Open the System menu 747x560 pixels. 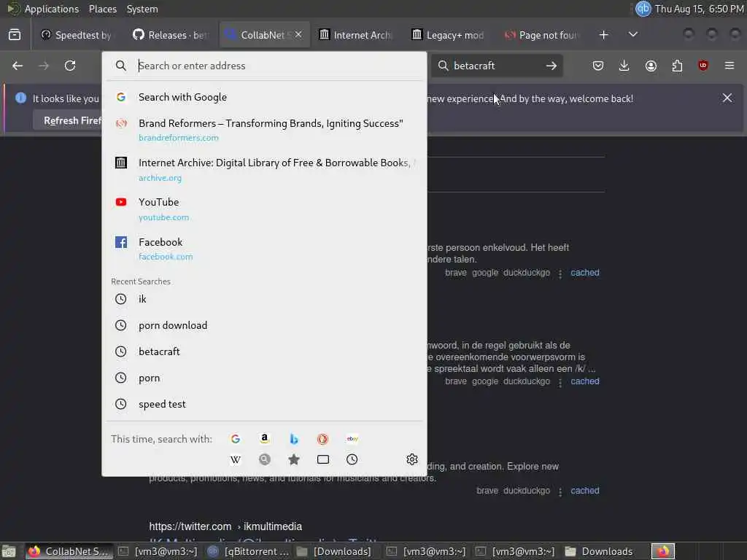142,9
